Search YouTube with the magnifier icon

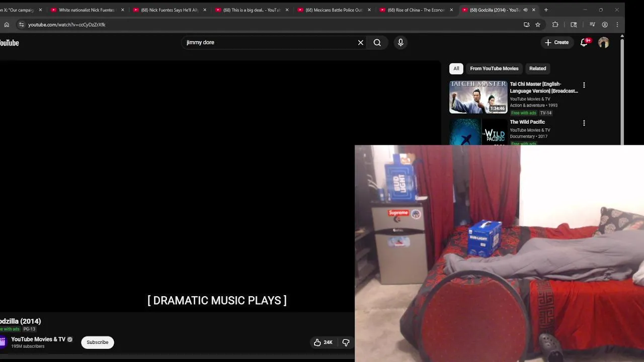point(377,43)
